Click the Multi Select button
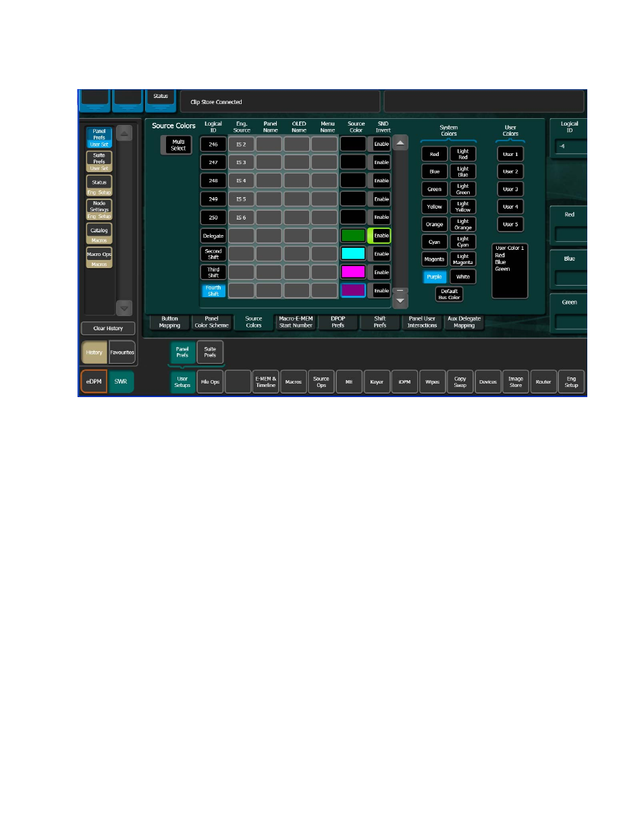The height and width of the screenshot is (834, 644). coord(177,145)
